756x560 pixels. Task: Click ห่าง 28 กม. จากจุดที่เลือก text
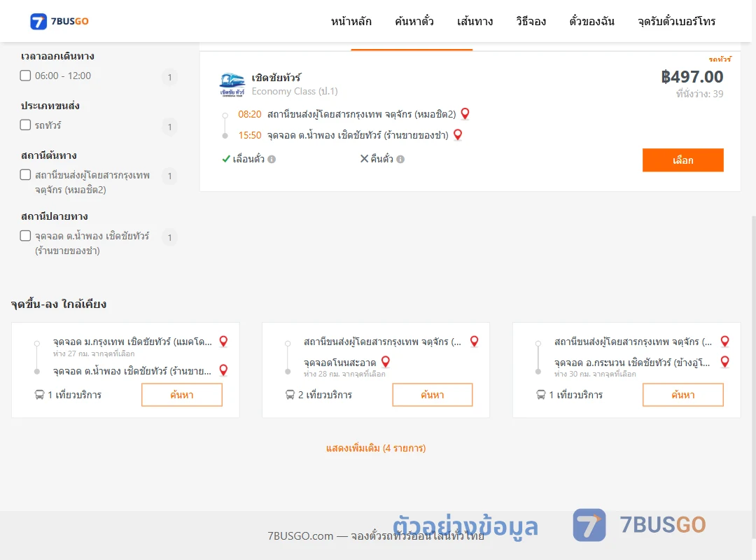(x=344, y=374)
